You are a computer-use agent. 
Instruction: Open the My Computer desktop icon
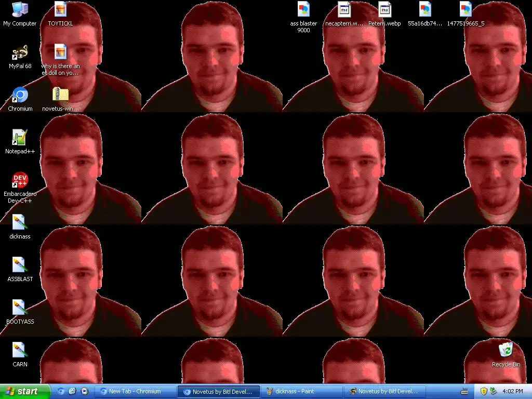click(x=20, y=14)
